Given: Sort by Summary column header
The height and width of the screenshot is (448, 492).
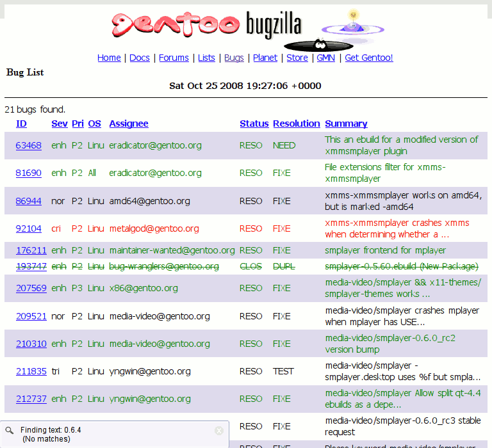Looking at the screenshot, I should pyautogui.click(x=346, y=124).
